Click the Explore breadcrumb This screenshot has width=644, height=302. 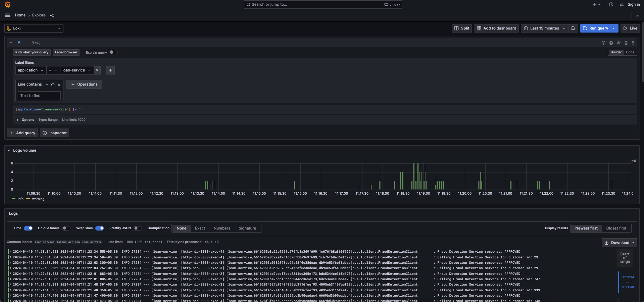(39, 15)
